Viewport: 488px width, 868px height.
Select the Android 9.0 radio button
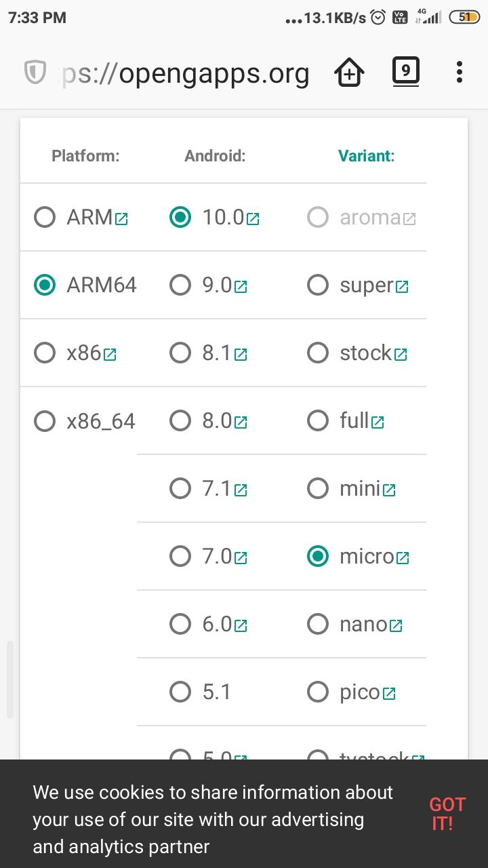[180, 285]
